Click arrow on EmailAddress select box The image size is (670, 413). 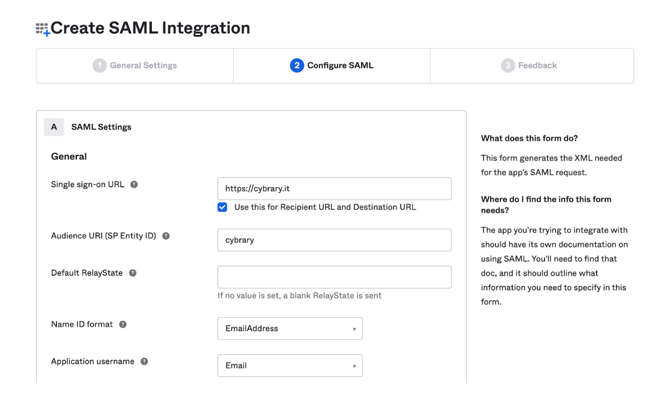pos(354,329)
